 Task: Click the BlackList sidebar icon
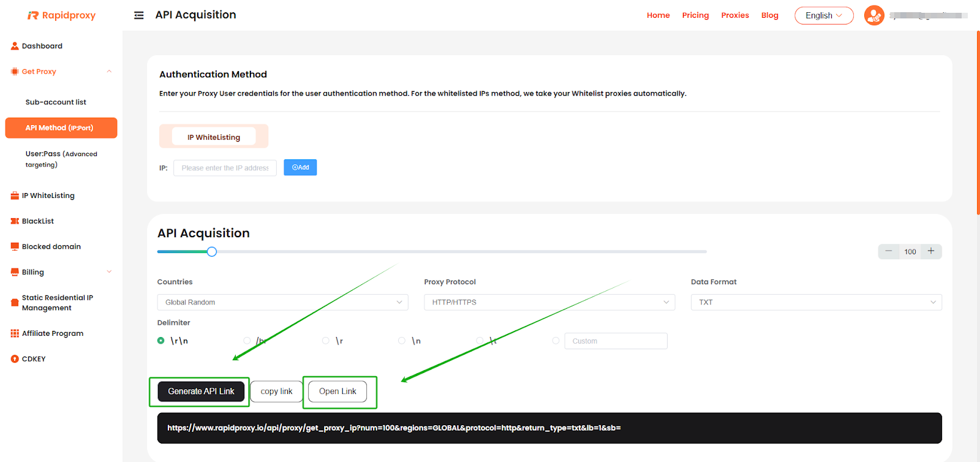(x=15, y=221)
